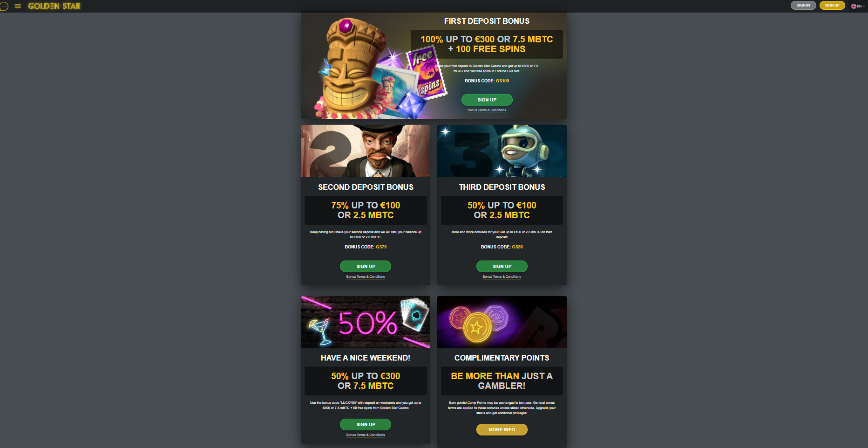Sign up for Second Deposit Bonus
Viewport: 868px width, 448px height.
366,267
